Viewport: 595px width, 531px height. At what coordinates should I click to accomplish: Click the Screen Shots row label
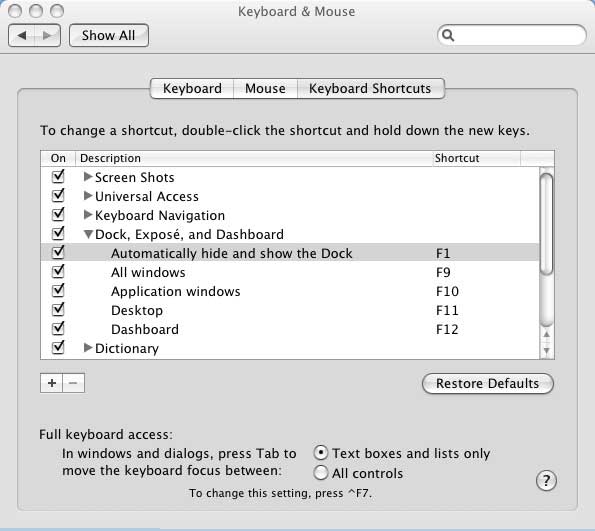point(135,177)
